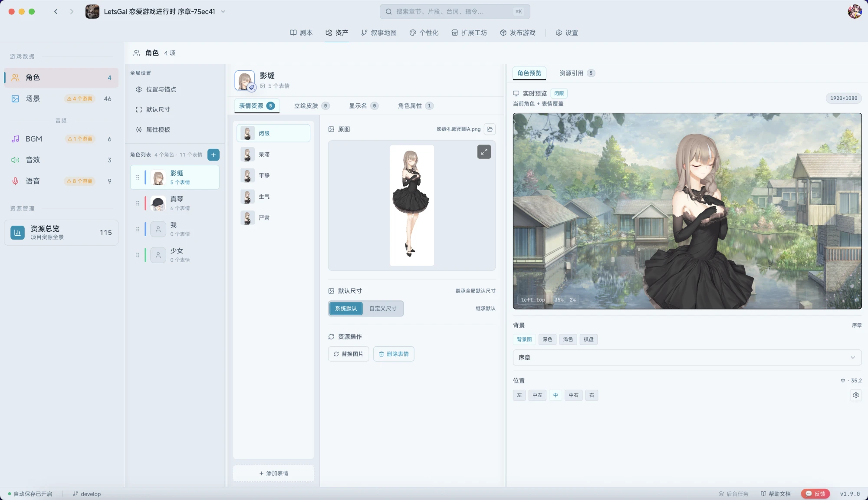Select the character 我 in the list
868x500 pixels.
click(x=174, y=229)
